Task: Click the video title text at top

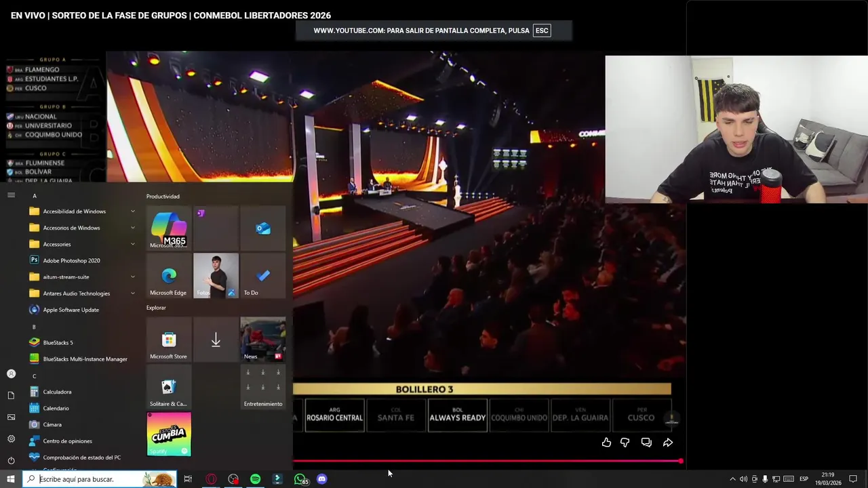Action: [x=171, y=16]
